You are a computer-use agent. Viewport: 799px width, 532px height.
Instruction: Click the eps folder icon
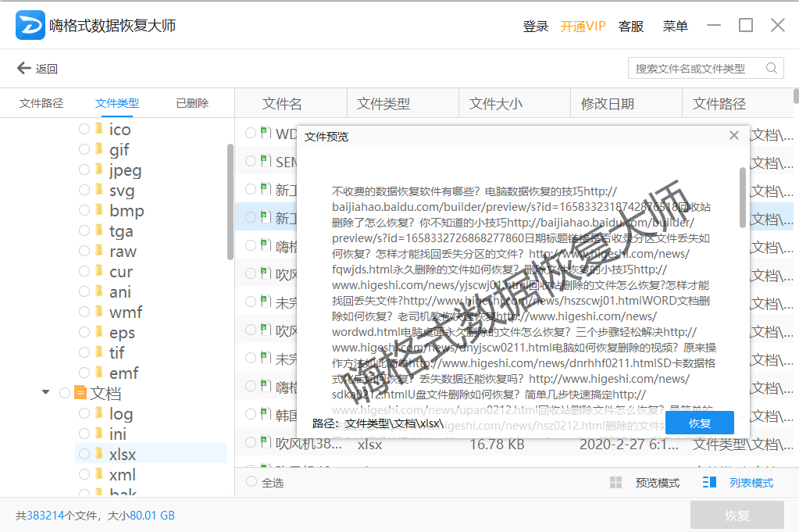(99, 332)
